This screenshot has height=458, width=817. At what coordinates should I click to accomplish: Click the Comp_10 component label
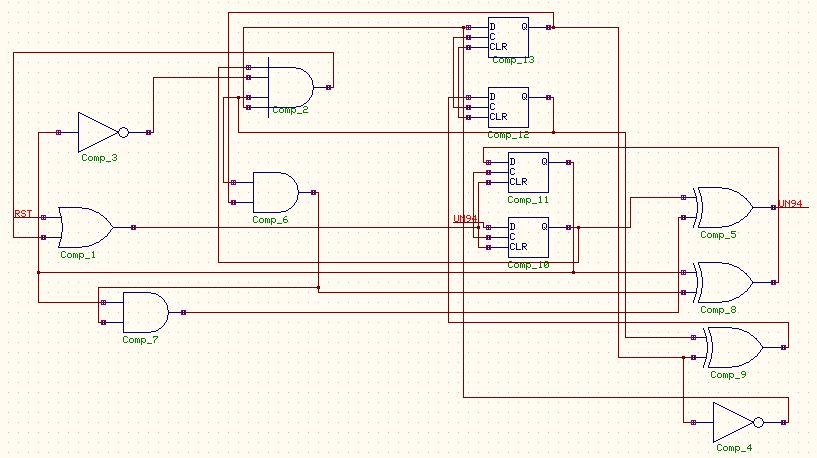tap(528, 265)
